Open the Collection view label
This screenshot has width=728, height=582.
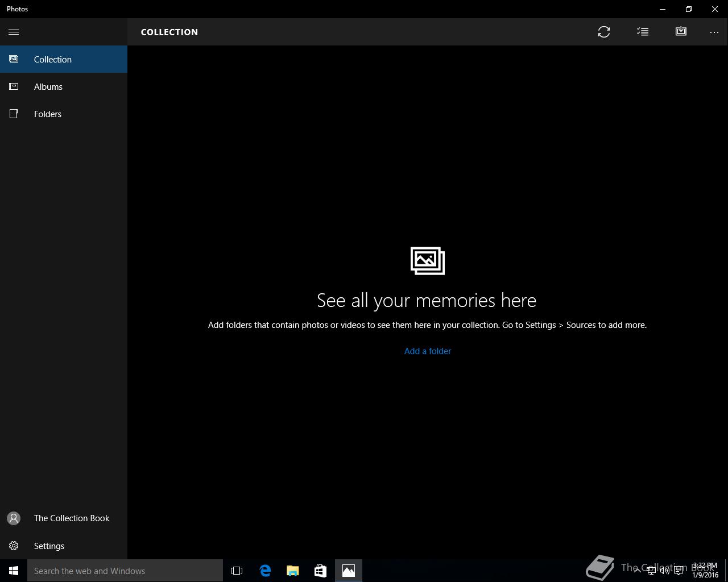(53, 59)
